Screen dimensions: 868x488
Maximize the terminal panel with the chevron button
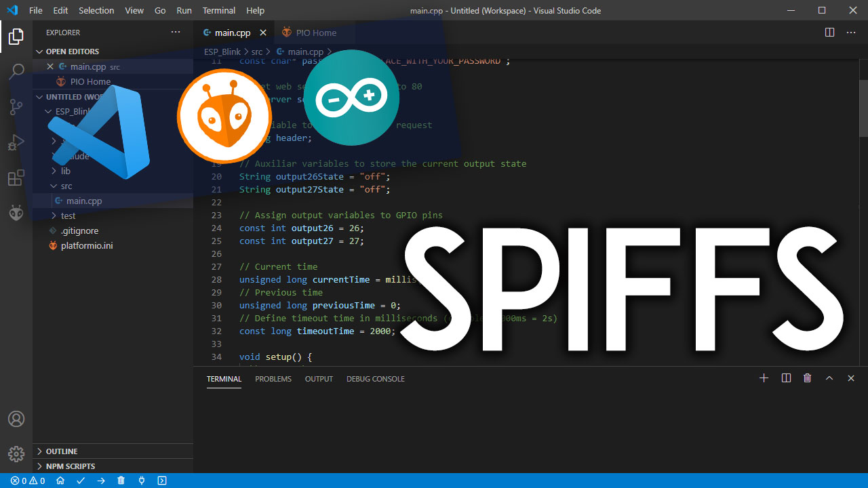pyautogui.click(x=829, y=378)
